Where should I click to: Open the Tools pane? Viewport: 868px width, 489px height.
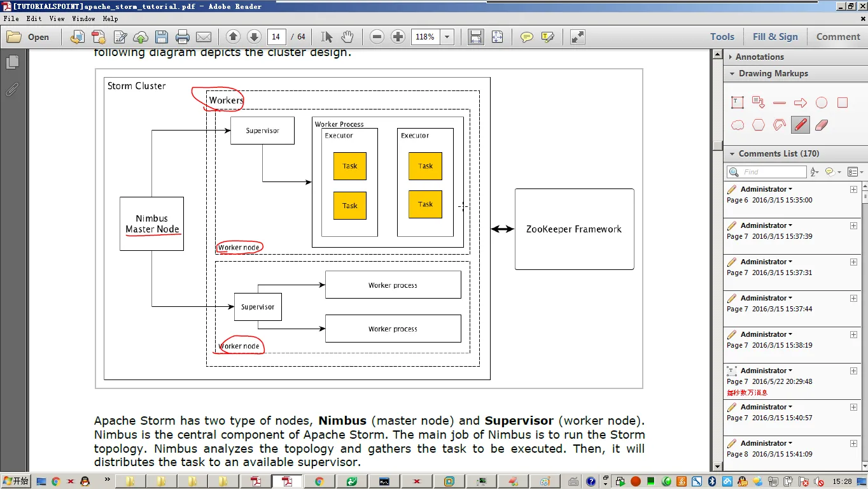point(722,37)
